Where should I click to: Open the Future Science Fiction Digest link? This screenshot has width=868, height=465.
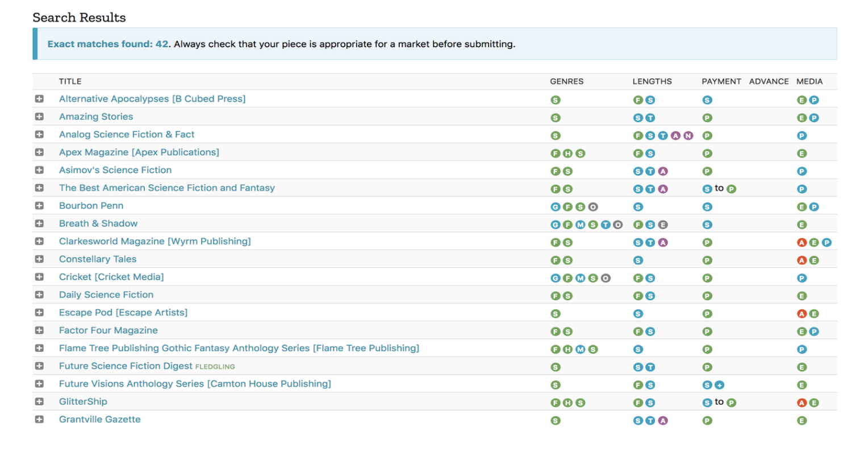(x=126, y=366)
